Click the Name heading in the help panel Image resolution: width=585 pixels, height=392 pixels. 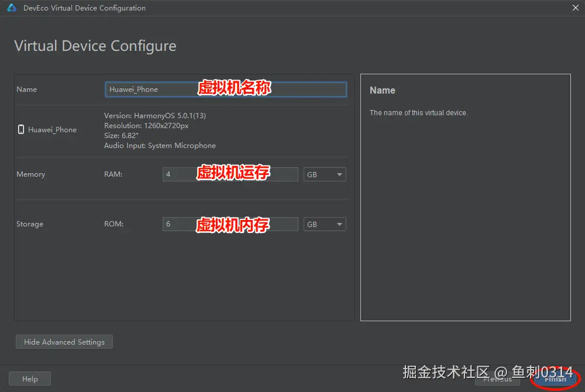click(x=383, y=90)
